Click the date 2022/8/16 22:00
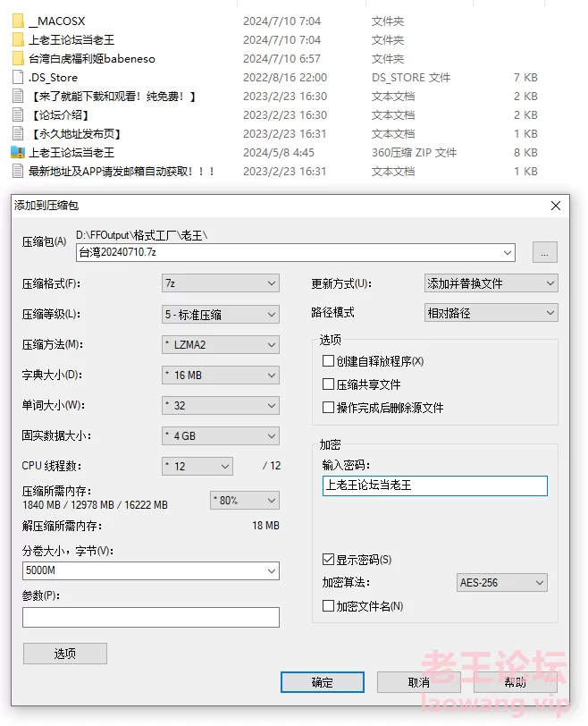588x726 pixels. 285,77
